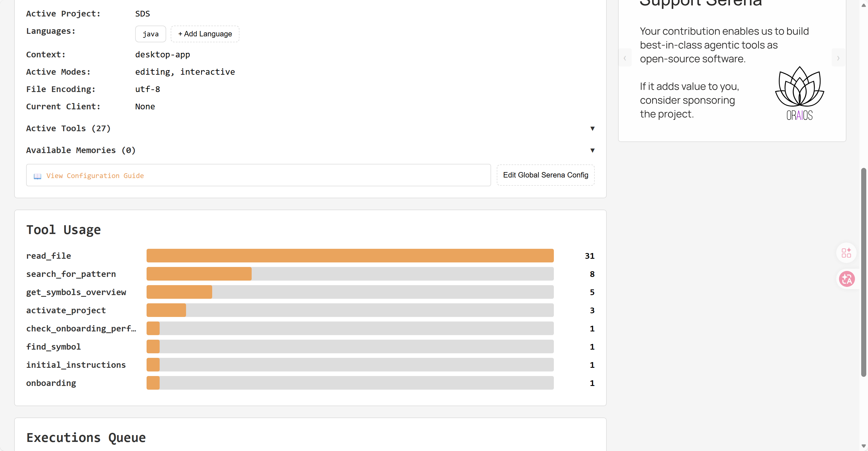Click the ORAIOS lotus logo
The image size is (868, 451).
[799, 93]
